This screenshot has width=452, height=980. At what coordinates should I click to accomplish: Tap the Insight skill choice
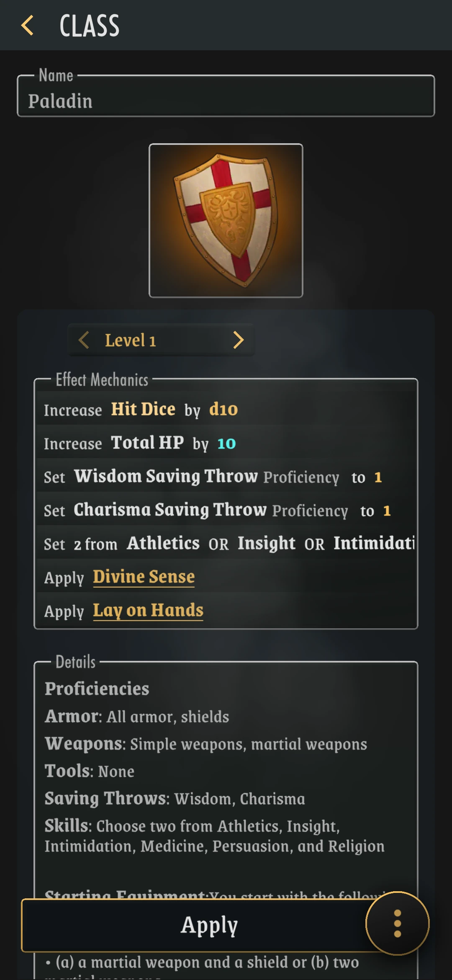(x=266, y=543)
